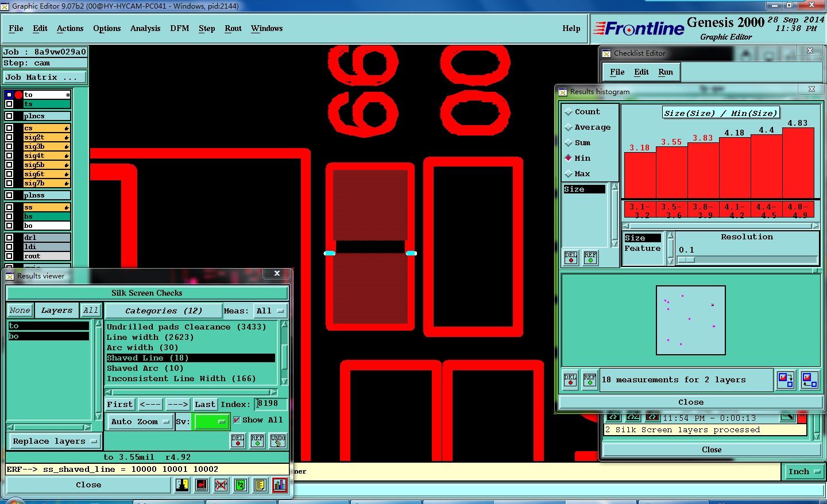The height and width of the screenshot is (504, 827).
Task: Go to next result with ---> button
Action: [178, 404]
